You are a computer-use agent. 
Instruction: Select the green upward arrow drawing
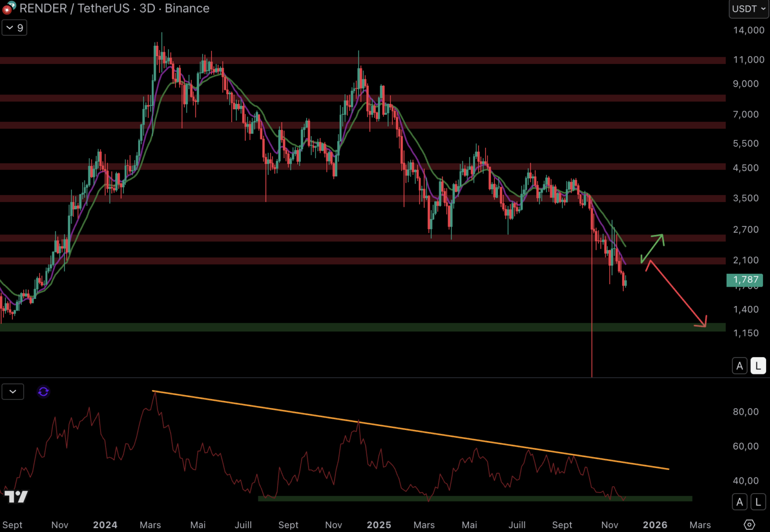(x=653, y=248)
